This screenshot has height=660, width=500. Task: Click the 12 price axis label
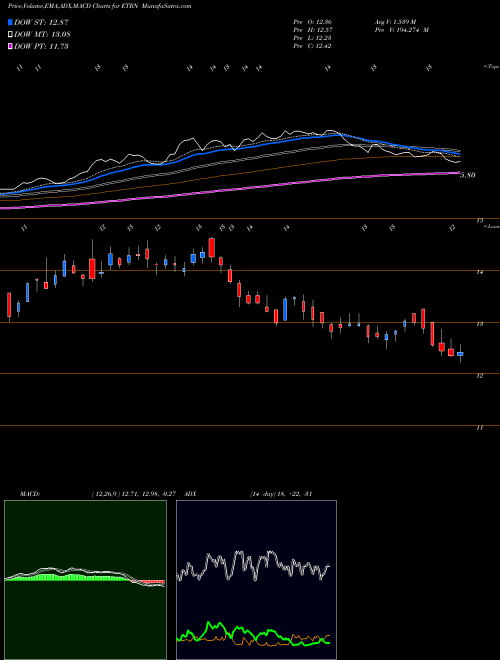point(480,376)
